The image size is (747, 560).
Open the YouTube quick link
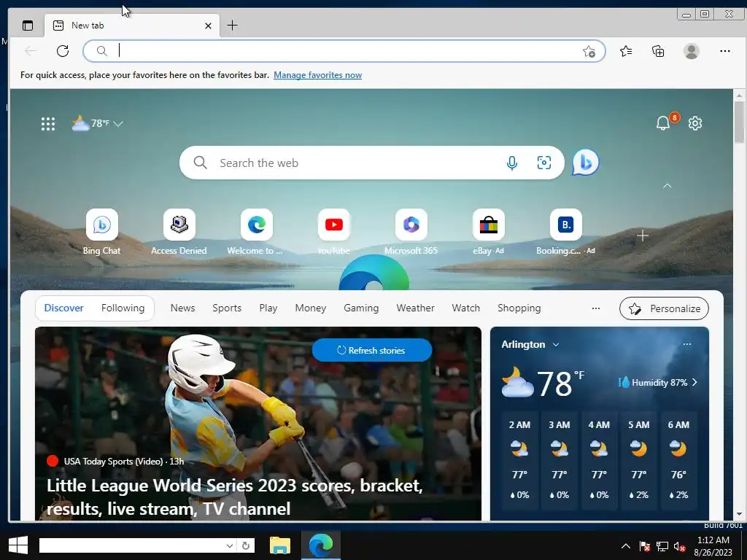click(333, 233)
